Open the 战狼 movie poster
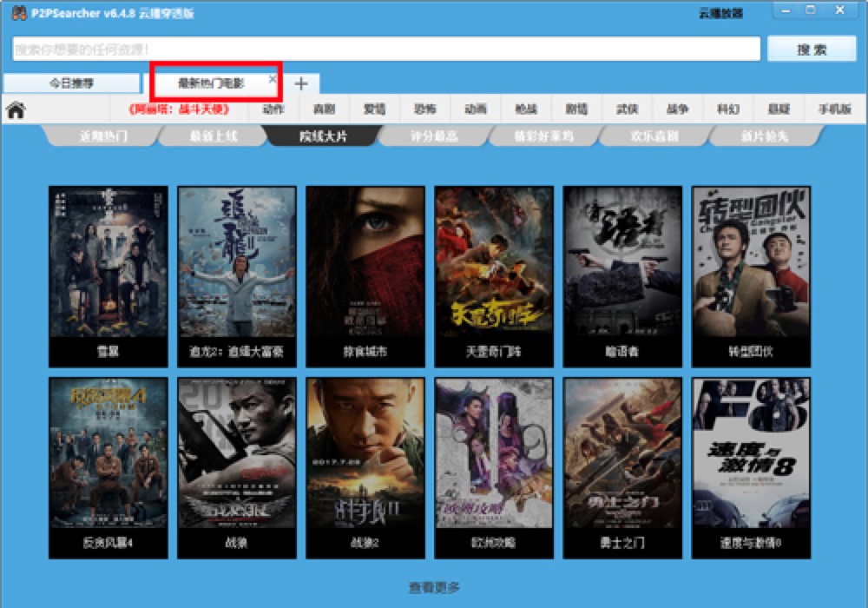The height and width of the screenshot is (608, 868). pyautogui.click(x=237, y=468)
